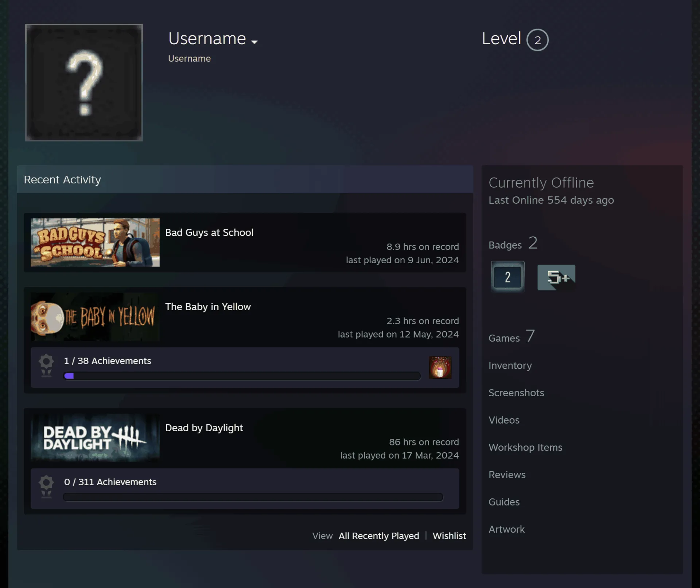The image size is (700, 588).
Task: Open The Baby in Yellow game thumbnail
Action: [x=95, y=317]
